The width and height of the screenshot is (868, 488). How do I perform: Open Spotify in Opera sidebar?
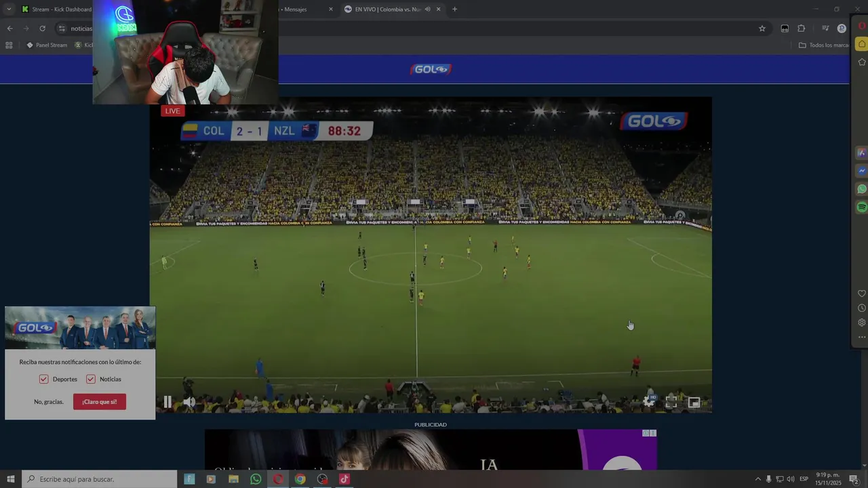pos(862,207)
